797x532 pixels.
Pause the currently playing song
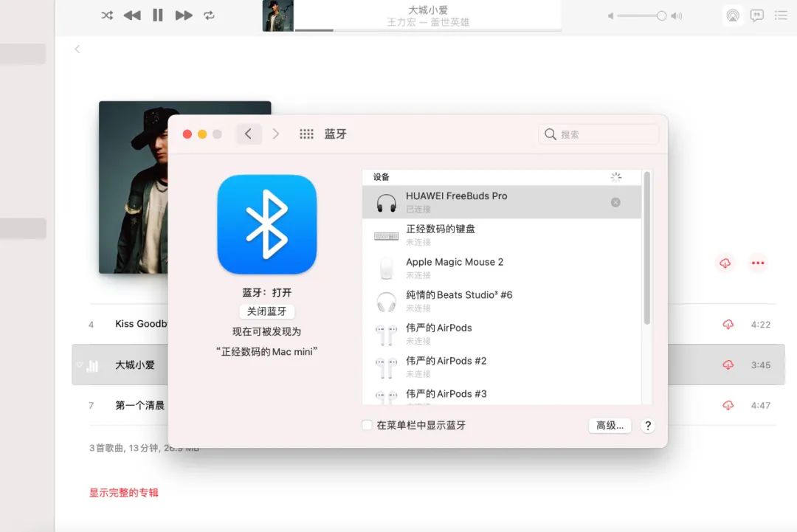[158, 15]
